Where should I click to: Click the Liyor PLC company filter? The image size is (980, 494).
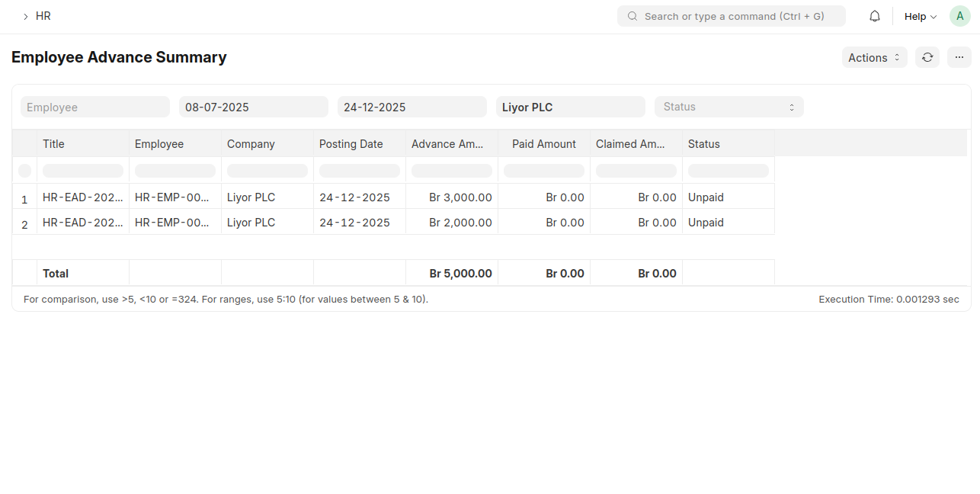[x=570, y=107]
